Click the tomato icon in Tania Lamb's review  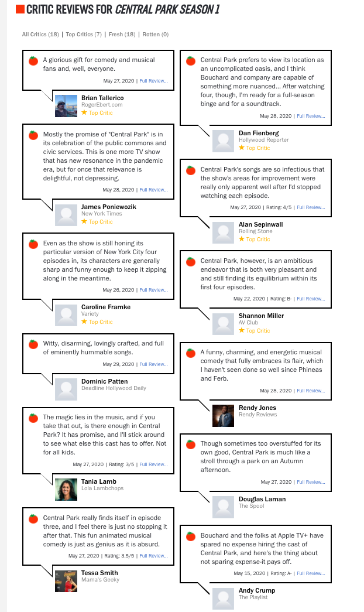click(x=33, y=418)
